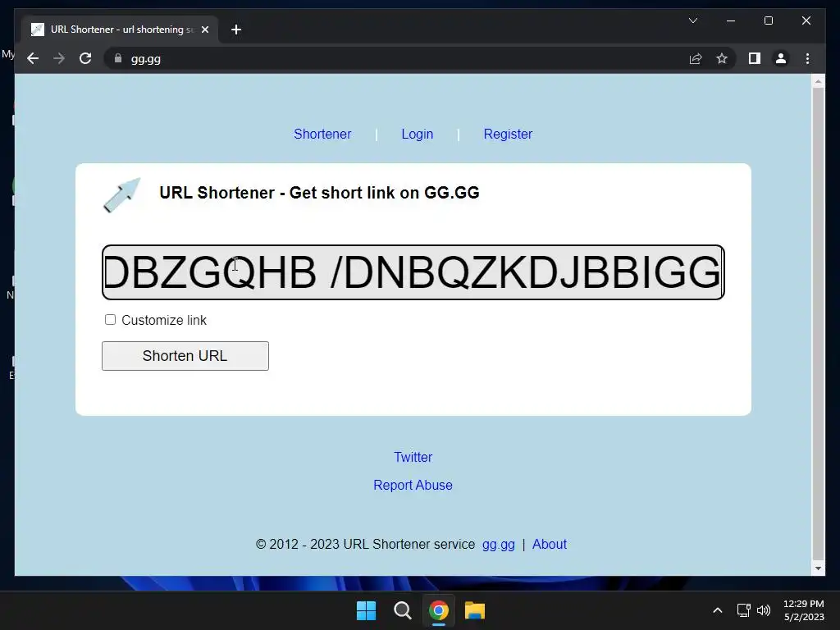Click the Shorten URL button

click(185, 356)
